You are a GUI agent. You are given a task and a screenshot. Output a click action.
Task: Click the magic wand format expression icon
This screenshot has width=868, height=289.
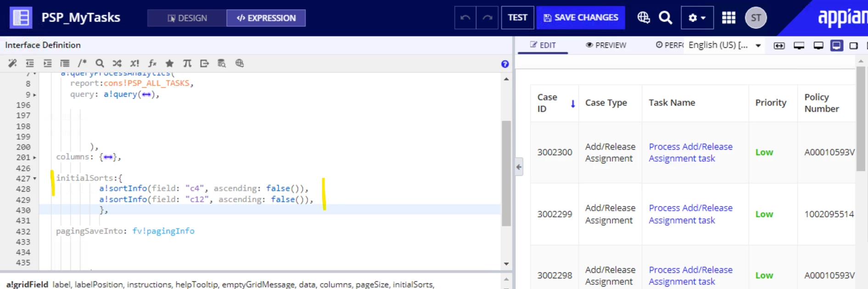coord(12,63)
